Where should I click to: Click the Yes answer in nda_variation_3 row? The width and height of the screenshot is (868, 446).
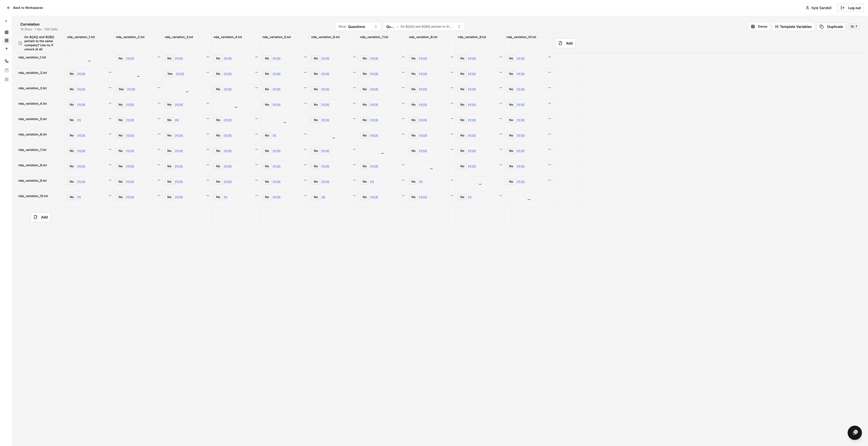pos(121,89)
